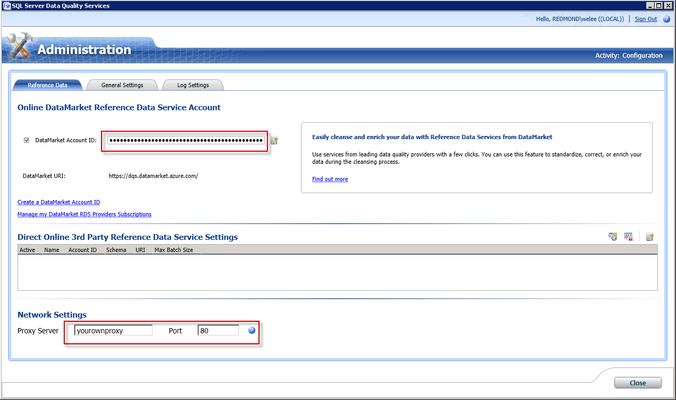Click the provider key validation icon

click(x=650, y=237)
